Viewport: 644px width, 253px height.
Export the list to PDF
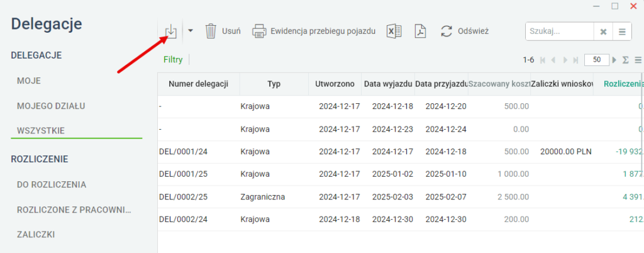(420, 31)
